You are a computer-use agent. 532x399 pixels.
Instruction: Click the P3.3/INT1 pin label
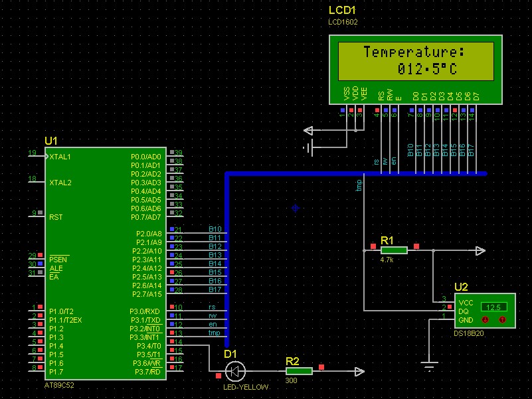[145, 337]
